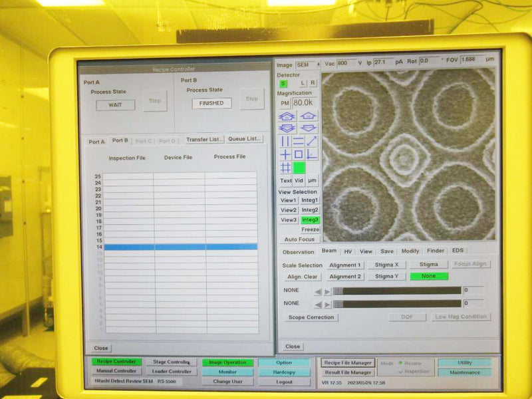Open the Beam tab
532x399 pixels.
tap(329, 251)
